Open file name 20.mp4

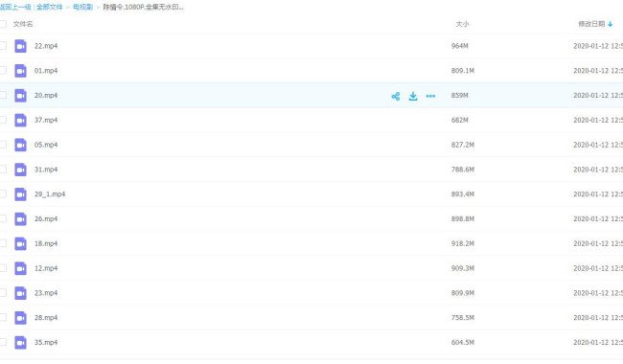[46, 95]
